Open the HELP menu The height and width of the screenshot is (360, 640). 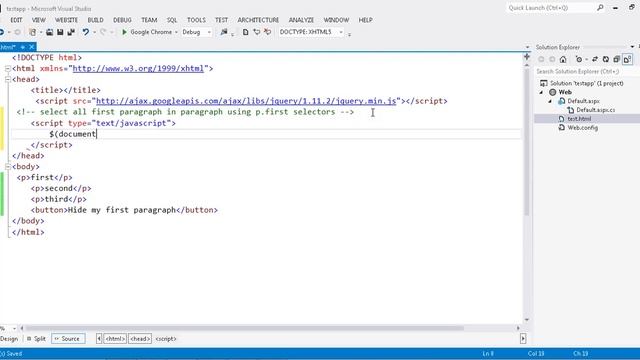(x=365, y=20)
